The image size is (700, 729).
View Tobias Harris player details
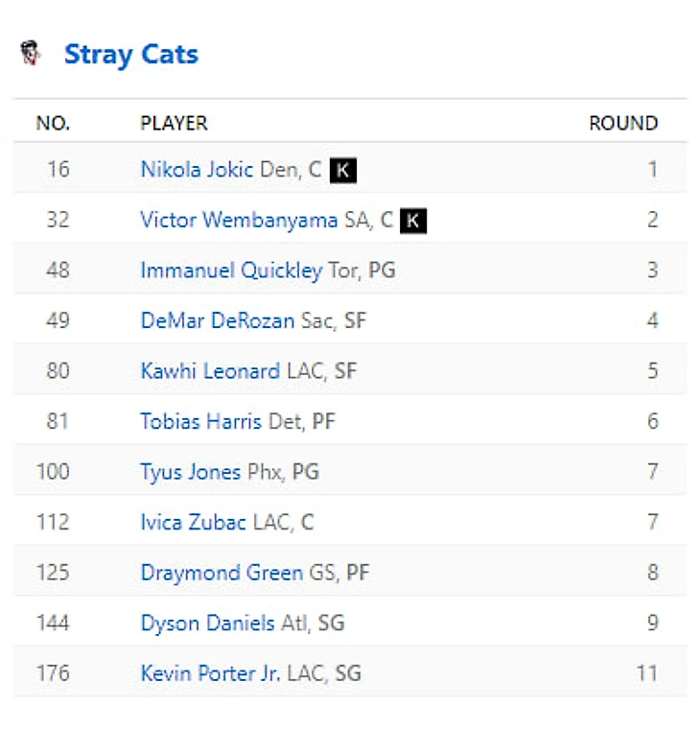click(200, 421)
